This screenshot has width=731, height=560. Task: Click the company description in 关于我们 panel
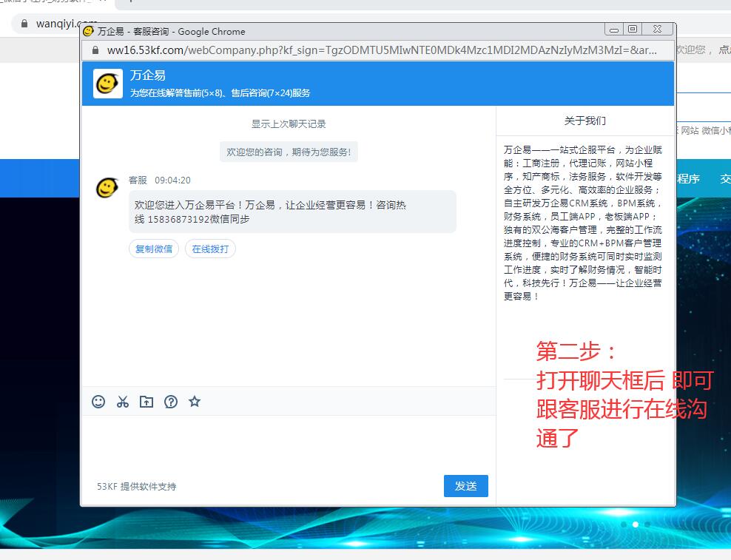point(583,223)
